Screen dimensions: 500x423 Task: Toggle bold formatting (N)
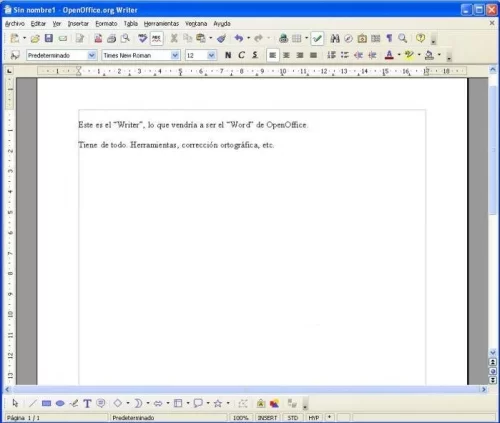228,55
